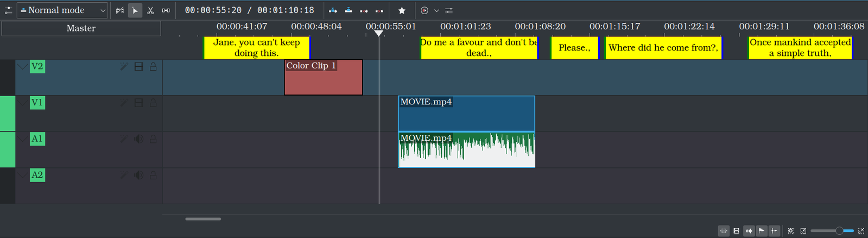Click fit zoom to project icon

point(790,231)
